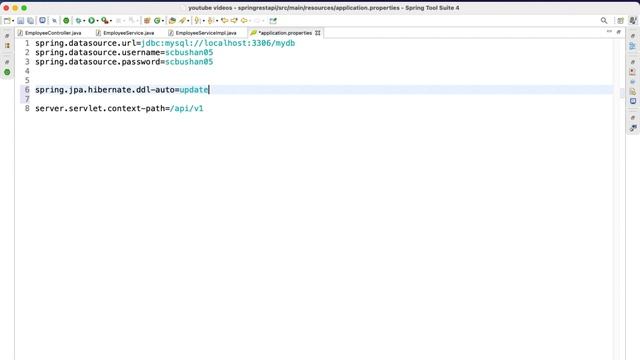
Task: Click the Save All toolbar icon
Action: click(x=30, y=20)
